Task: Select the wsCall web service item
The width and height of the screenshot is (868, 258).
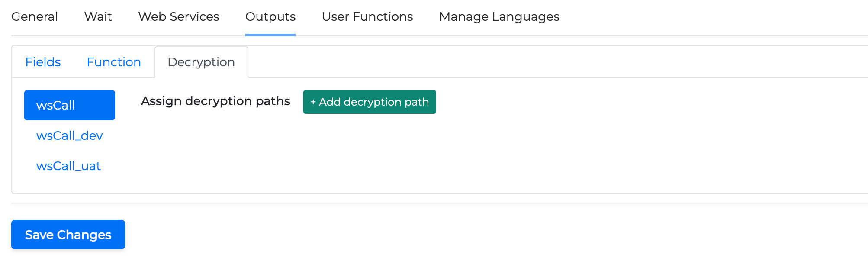Action: point(69,105)
